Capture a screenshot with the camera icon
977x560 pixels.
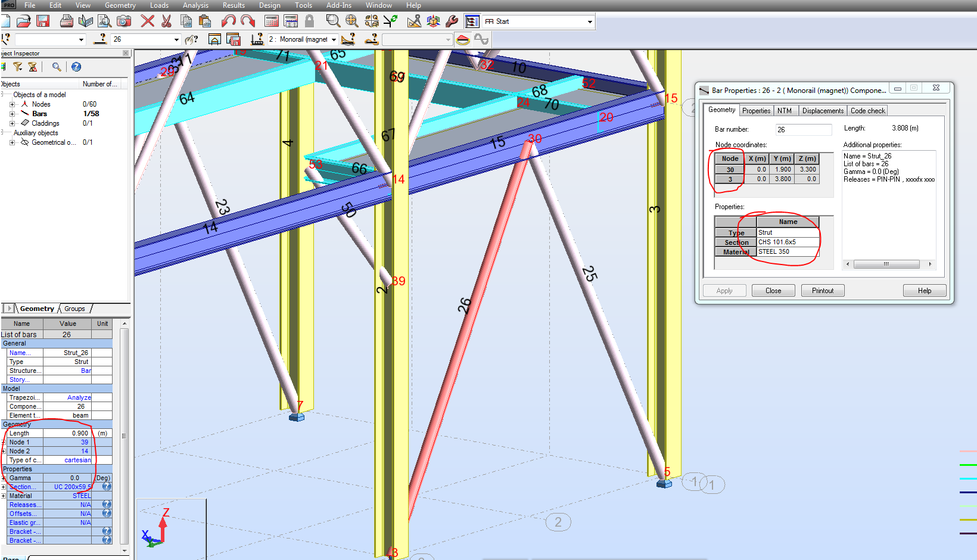point(124,21)
